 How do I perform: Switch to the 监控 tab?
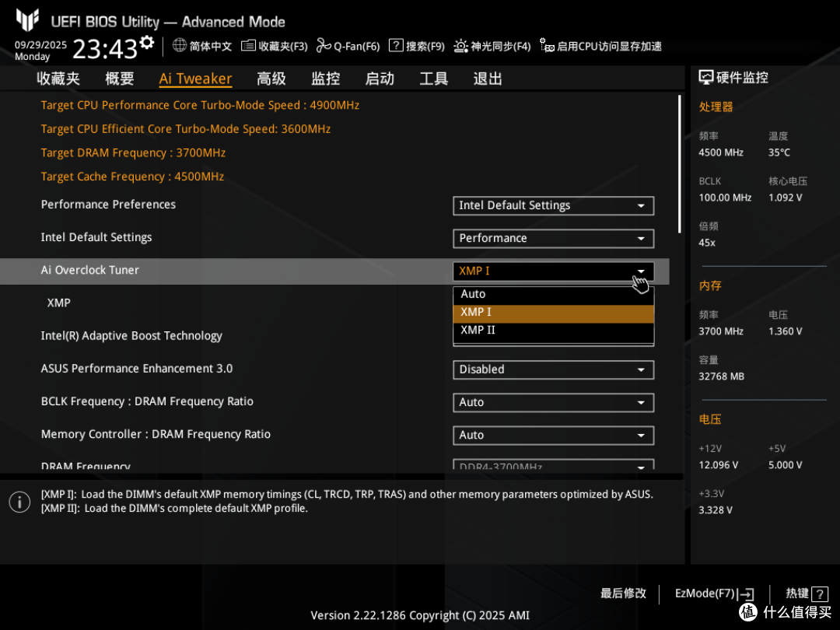(x=326, y=79)
